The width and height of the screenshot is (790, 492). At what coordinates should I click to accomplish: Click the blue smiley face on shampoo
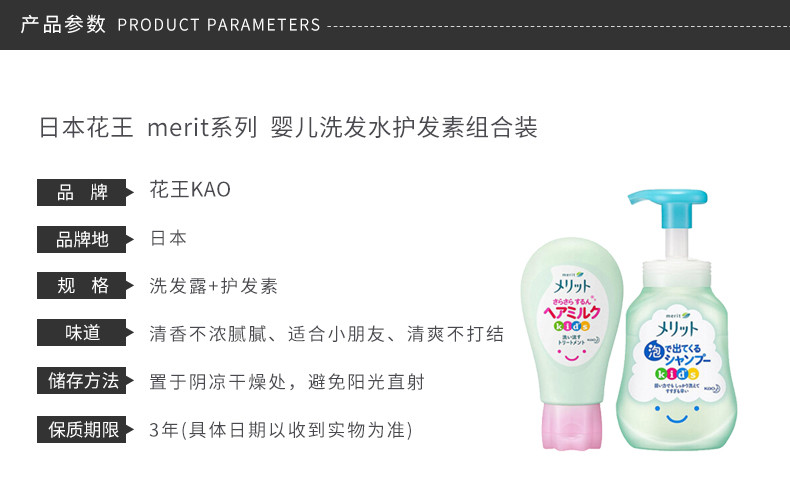click(x=677, y=413)
